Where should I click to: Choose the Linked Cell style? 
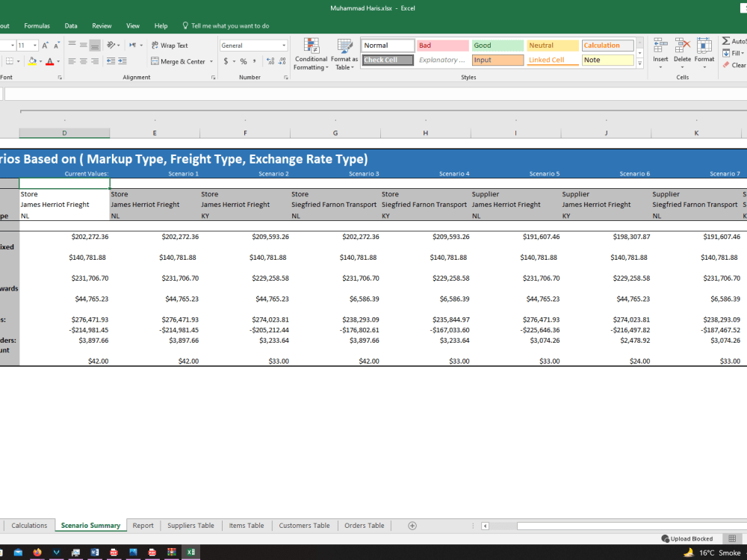(553, 60)
